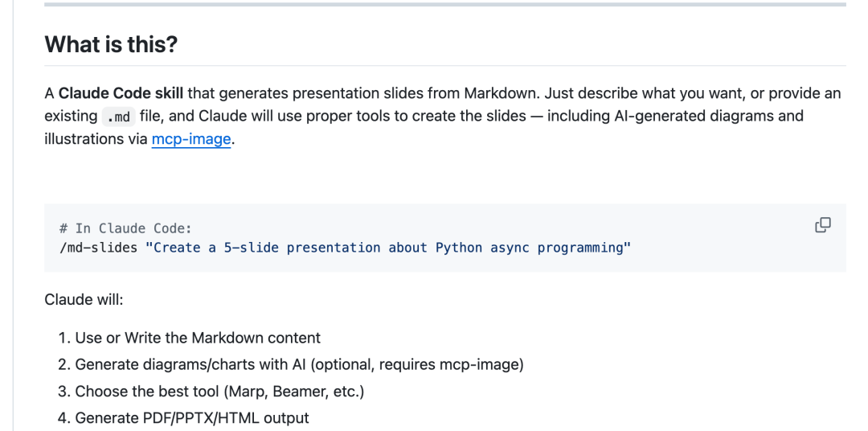Click the "What is this?" heading
Viewport: 868px width, 431px height.
111,43
